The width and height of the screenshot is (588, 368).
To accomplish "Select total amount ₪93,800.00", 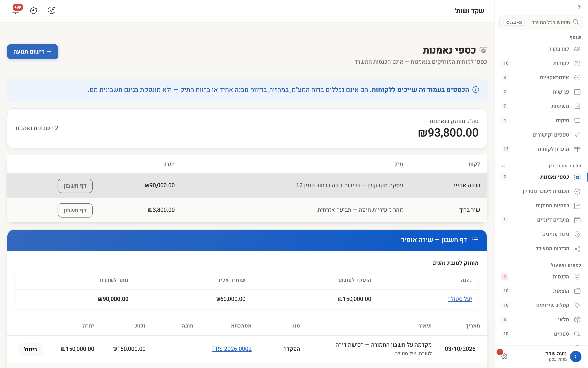I will coord(448,133).
